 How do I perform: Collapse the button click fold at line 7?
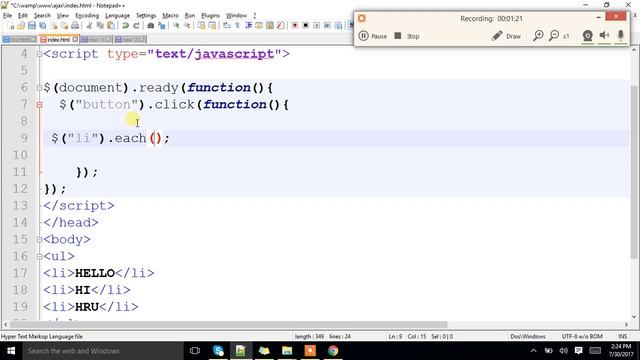39,104
